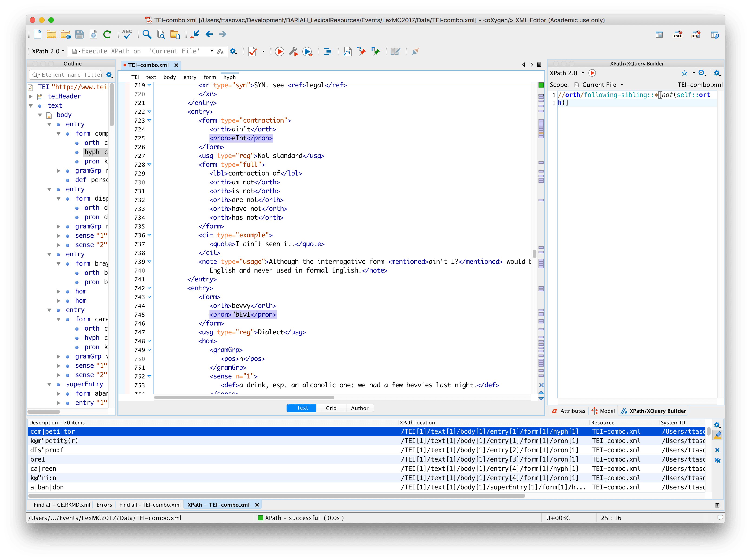Open the Scope Current File dropdown
The height and width of the screenshot is (560, 751).
point(602,85)
